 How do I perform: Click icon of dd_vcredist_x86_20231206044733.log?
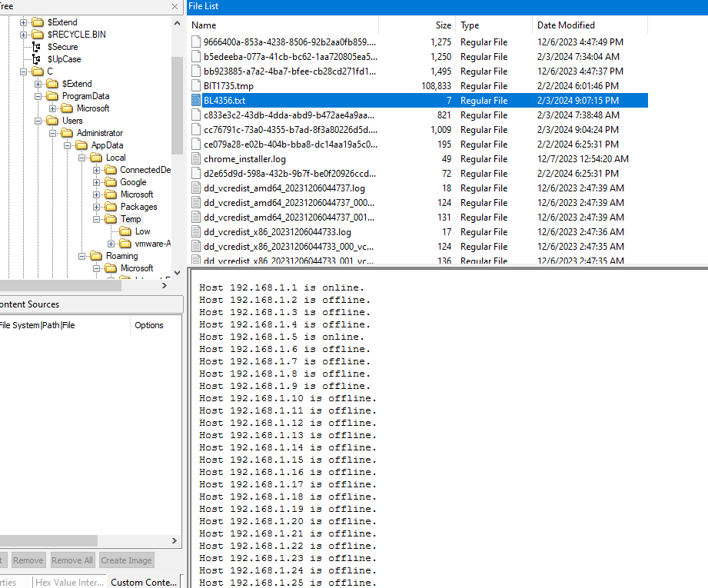click(x=196, y=232)
